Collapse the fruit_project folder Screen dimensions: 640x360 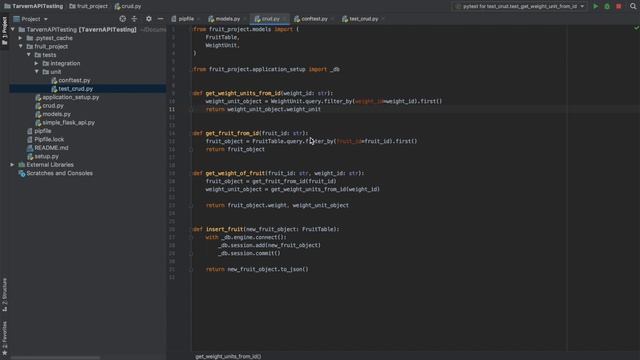(x=20, y=46)
